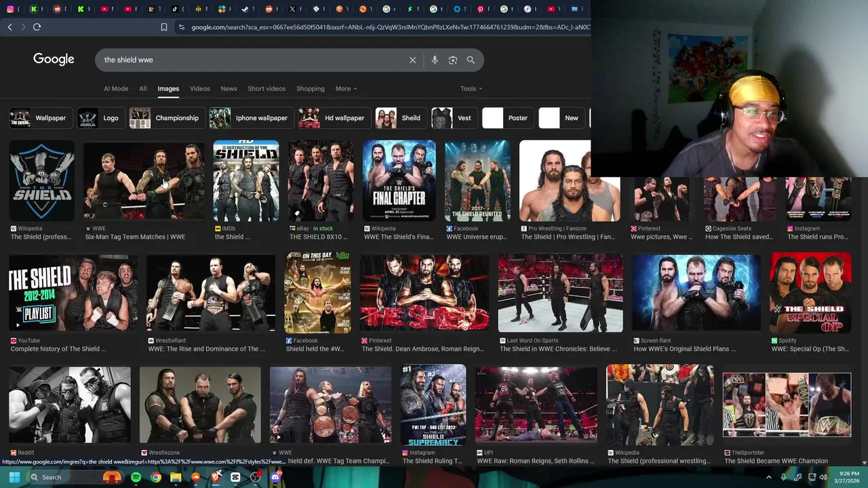Filter images by Iphone wallpaper chip
868x488 pixels.
250,118
